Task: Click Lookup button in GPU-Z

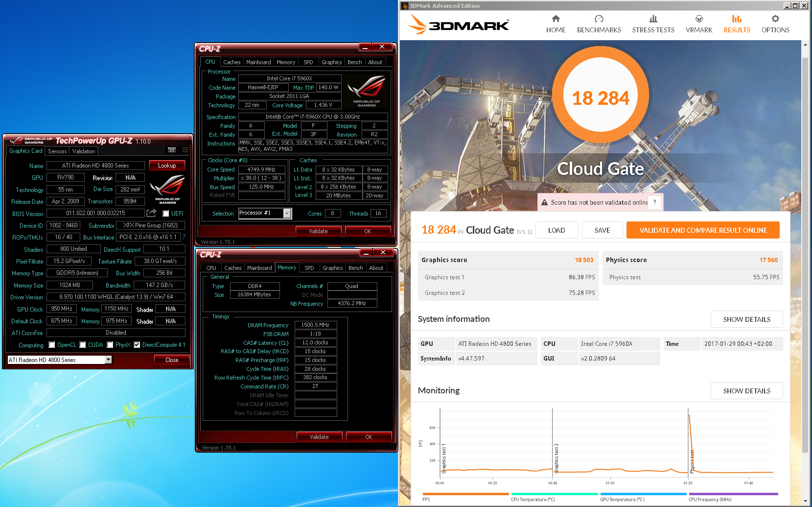Action: coord(167,166)
